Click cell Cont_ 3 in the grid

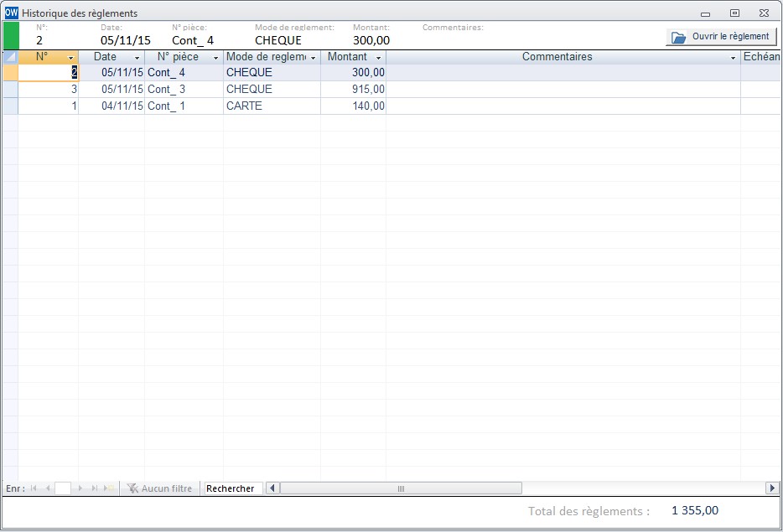[184, 90]
